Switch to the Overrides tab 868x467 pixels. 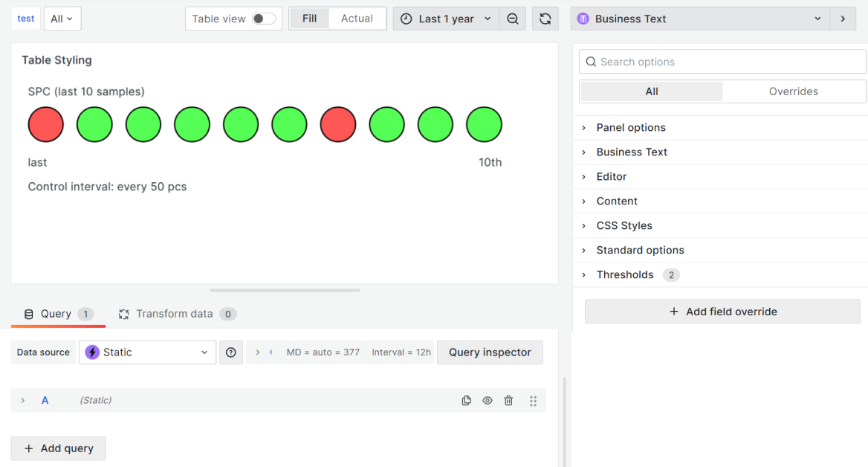793,91
